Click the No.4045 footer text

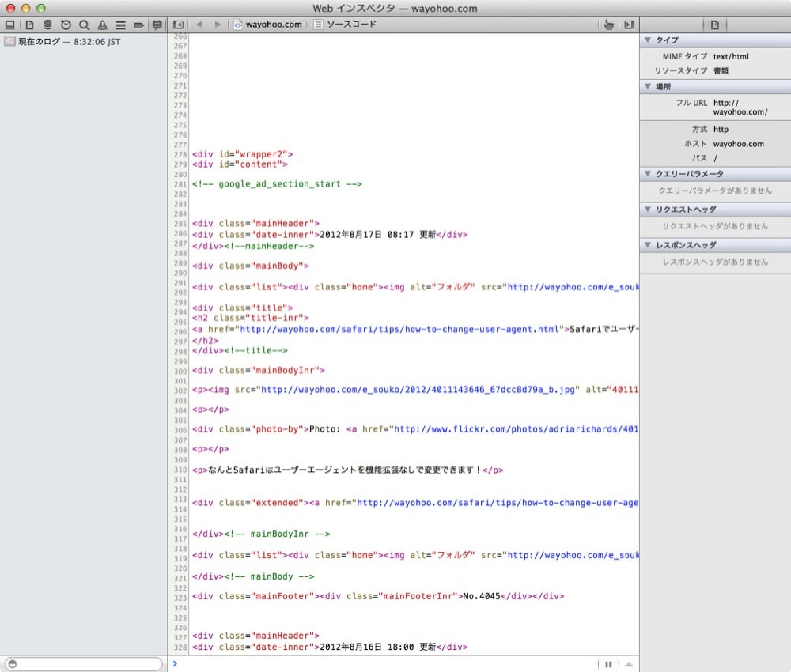[x=481, y=596]
